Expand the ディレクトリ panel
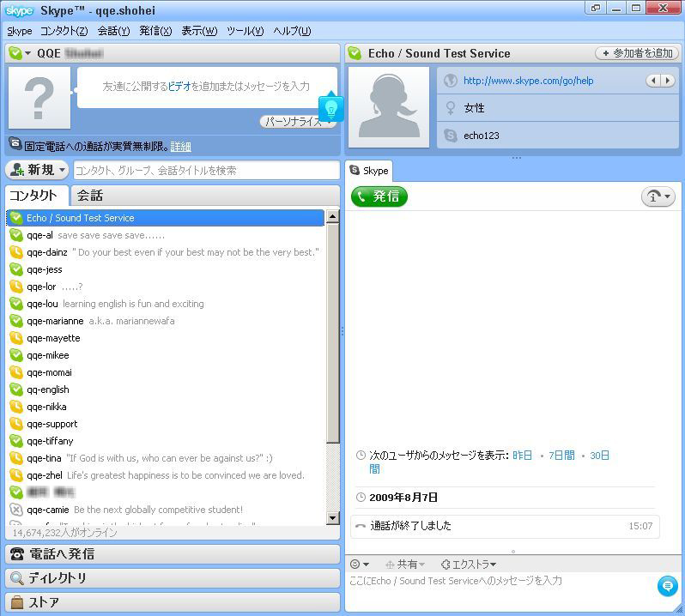 tap(173, 578)
